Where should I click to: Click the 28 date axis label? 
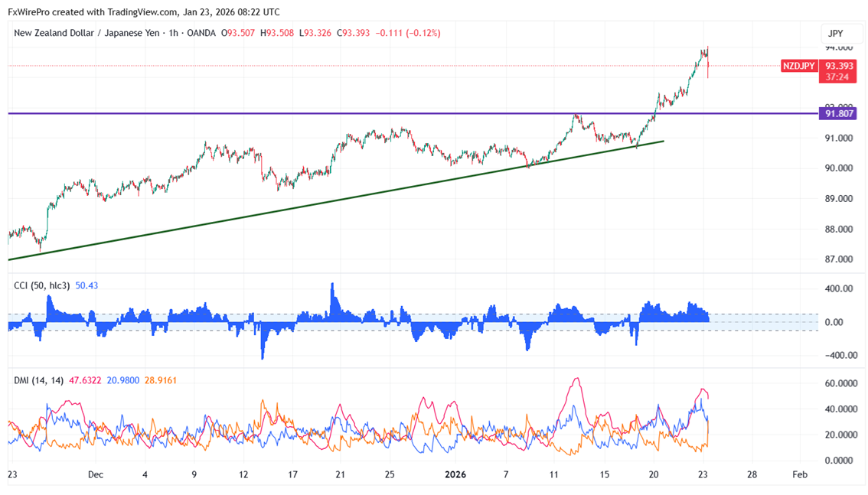click(x=752, y=474)
